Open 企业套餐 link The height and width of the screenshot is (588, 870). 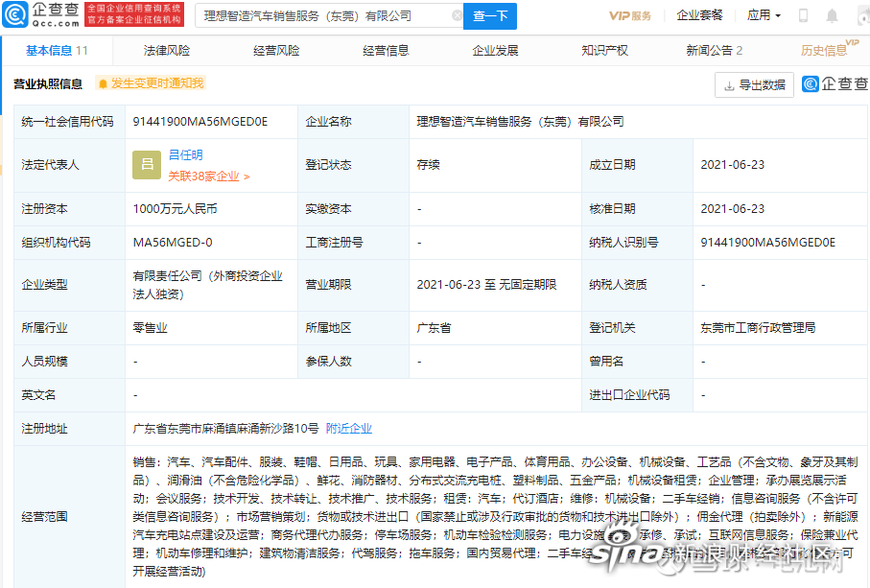coord(699,15)
